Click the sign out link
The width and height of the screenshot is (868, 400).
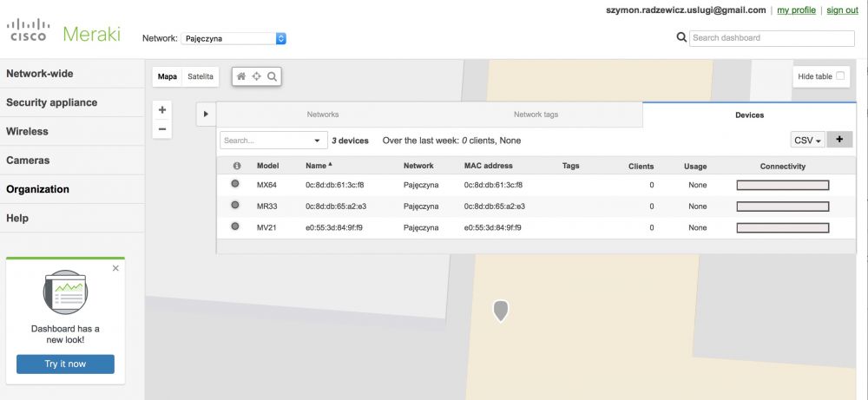(x=843, y=10)
